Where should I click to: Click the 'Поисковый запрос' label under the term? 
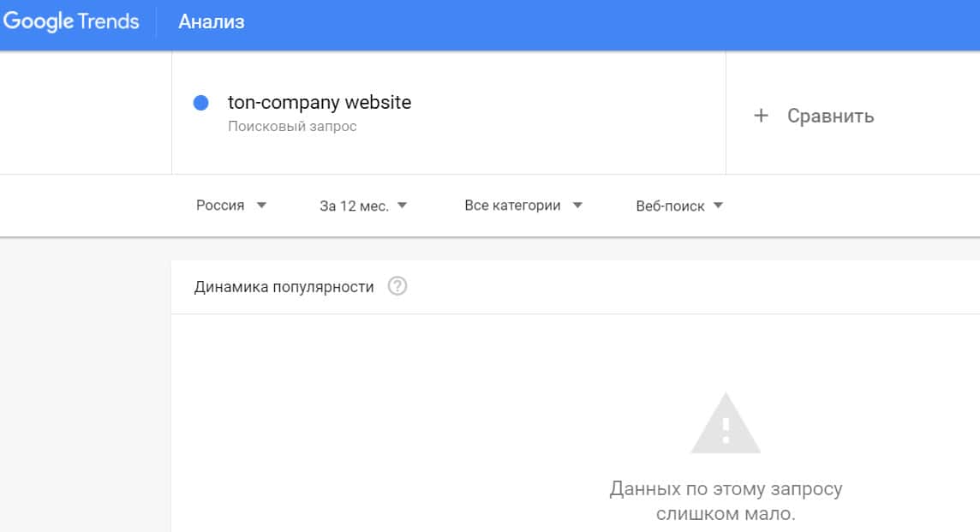[292, 127]
